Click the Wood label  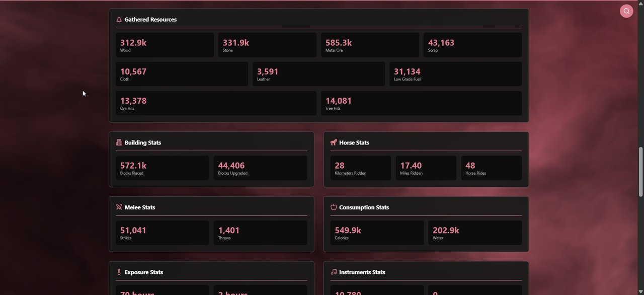[125, 50]
